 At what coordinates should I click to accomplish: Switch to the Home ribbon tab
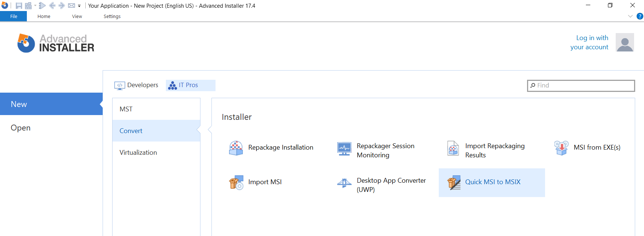[x=44, y=16]
